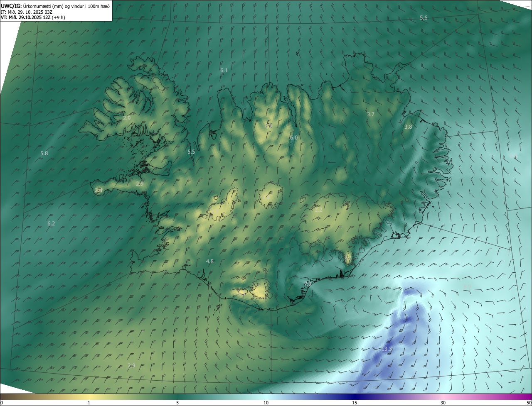
Task: Click the 5 tick label on the colour scale
Action: [177, 403]
